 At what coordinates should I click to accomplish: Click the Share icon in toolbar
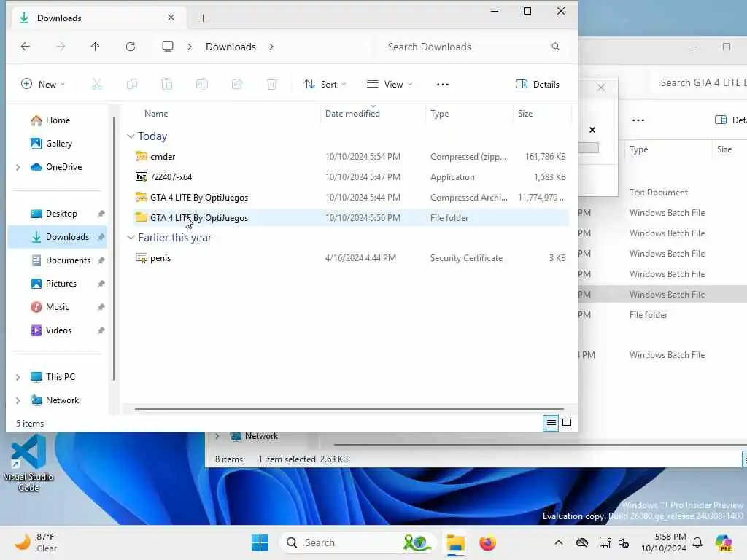point(237,85)
